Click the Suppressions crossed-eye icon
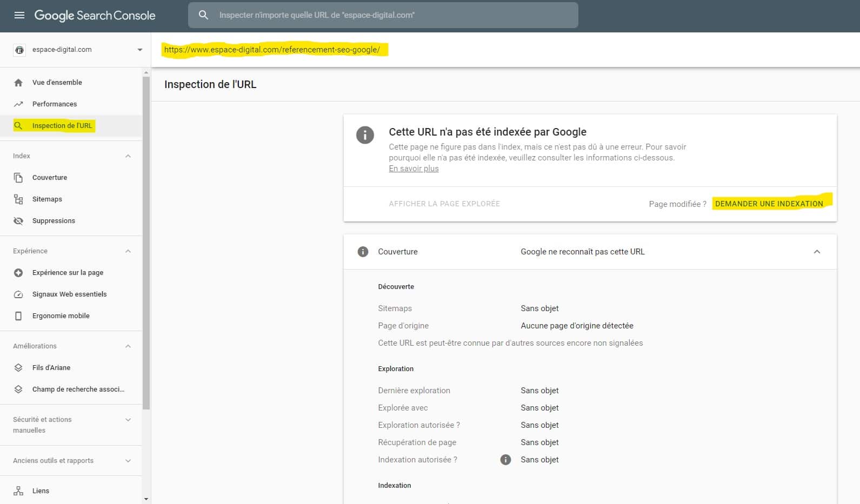 pyautogui.click(x=18, y=221)
